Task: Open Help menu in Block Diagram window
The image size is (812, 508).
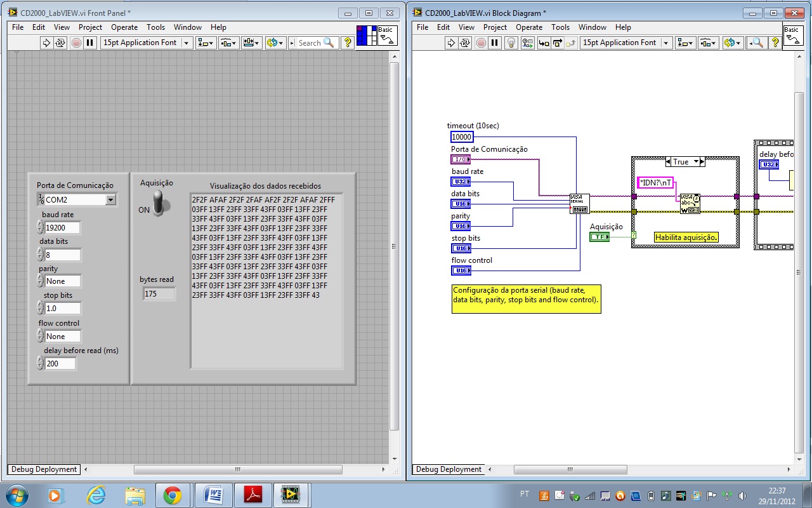Action: [x=623, y=27]
